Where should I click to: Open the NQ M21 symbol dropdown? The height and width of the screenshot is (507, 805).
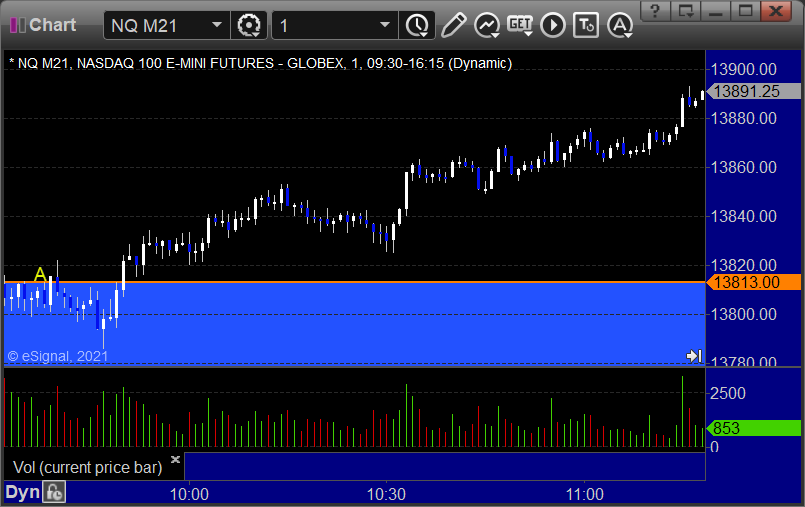[217, 25]
